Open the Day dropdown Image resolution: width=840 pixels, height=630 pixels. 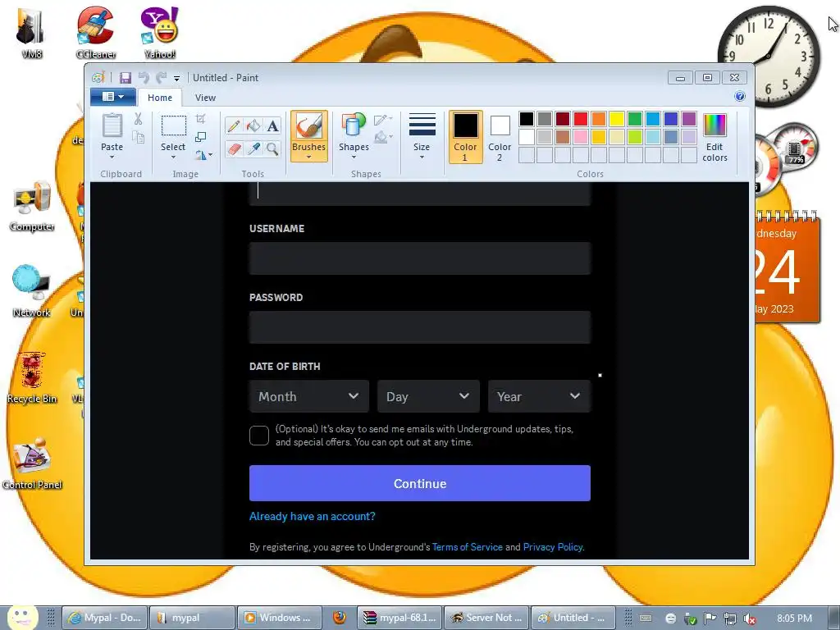428,396
